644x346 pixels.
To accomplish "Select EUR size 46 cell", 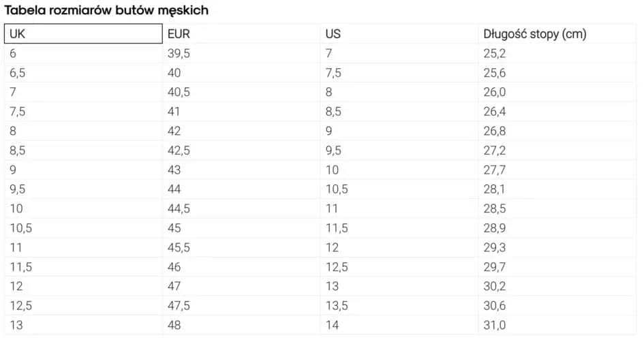I will [x=241, y=267].
